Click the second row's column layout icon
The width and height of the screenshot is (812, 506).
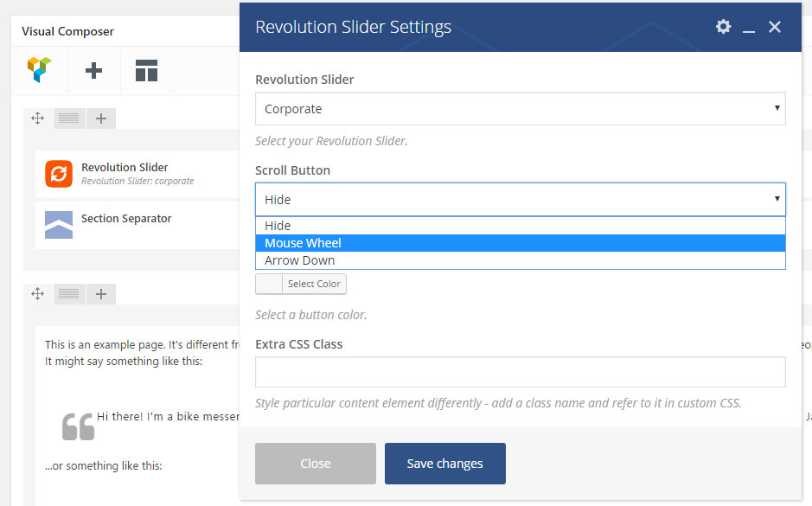pos(69,294)
